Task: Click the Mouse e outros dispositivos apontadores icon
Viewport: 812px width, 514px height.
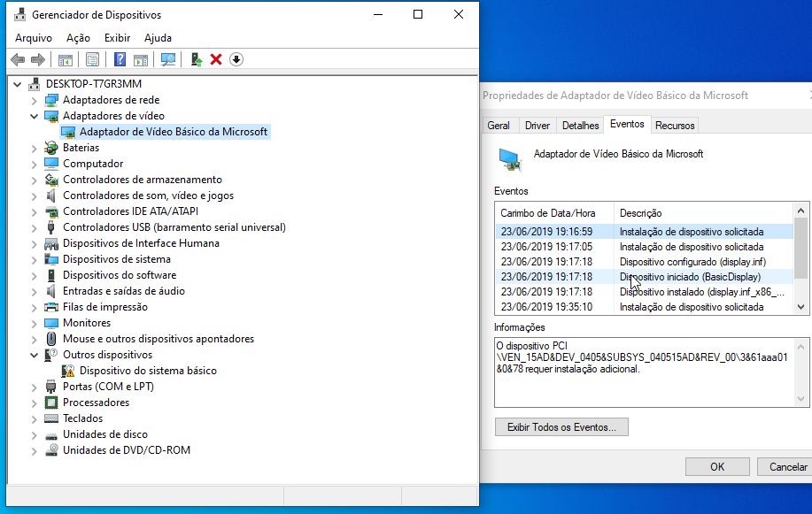Action: coord(50,339)
